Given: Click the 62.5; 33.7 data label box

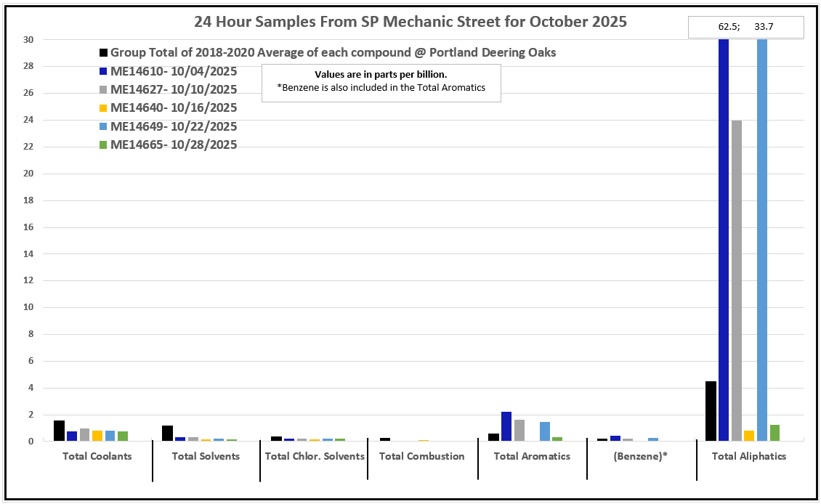Looking at the screenshot, I should [745, 28].
